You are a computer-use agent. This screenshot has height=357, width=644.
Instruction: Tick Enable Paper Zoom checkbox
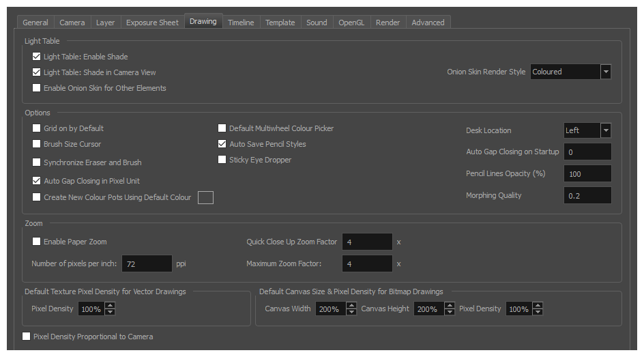[x=37, y=242]
